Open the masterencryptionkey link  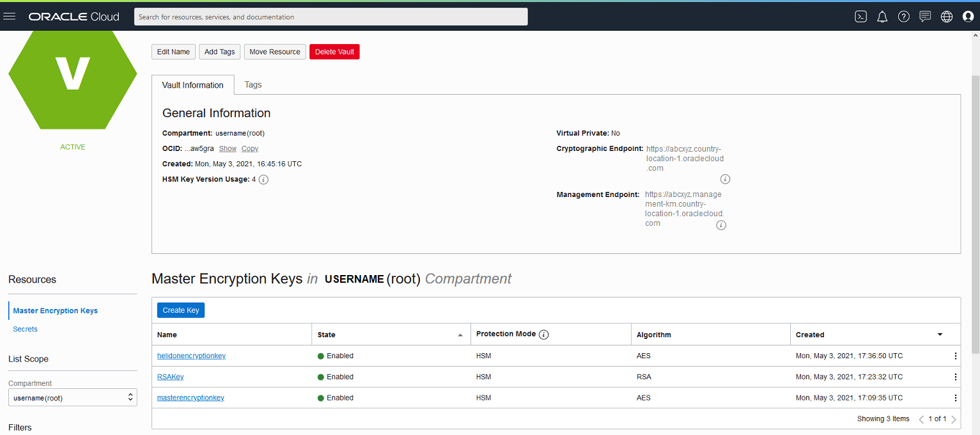(191, 398)
